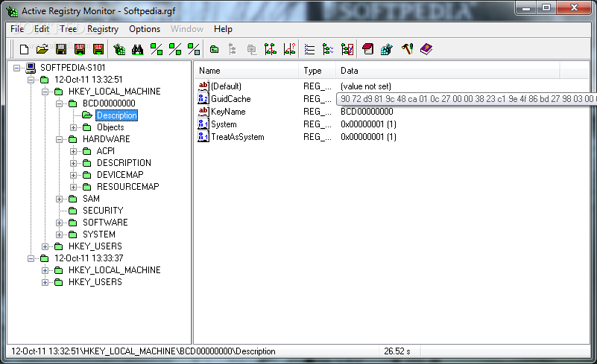Click the tree icon with red question mark
This screenshot has width=597, height=364.
pyautogui.click(x=289, y=49)
